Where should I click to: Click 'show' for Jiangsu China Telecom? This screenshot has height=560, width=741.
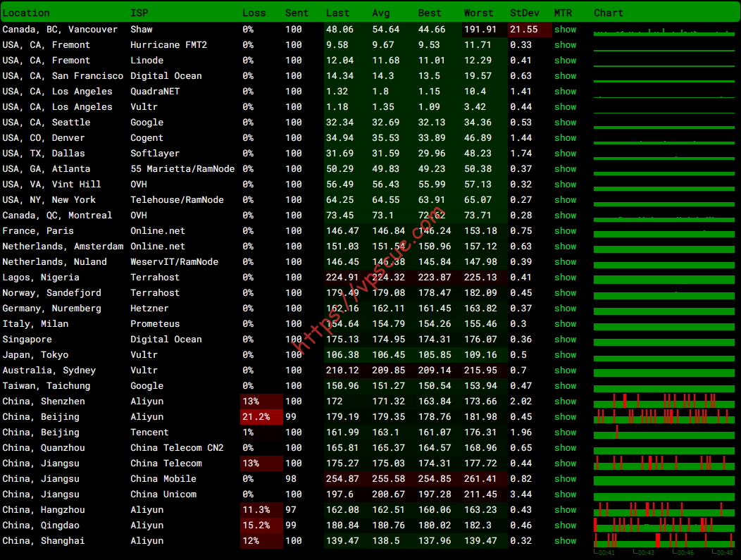pyautogui.click(x=565, y=463)
